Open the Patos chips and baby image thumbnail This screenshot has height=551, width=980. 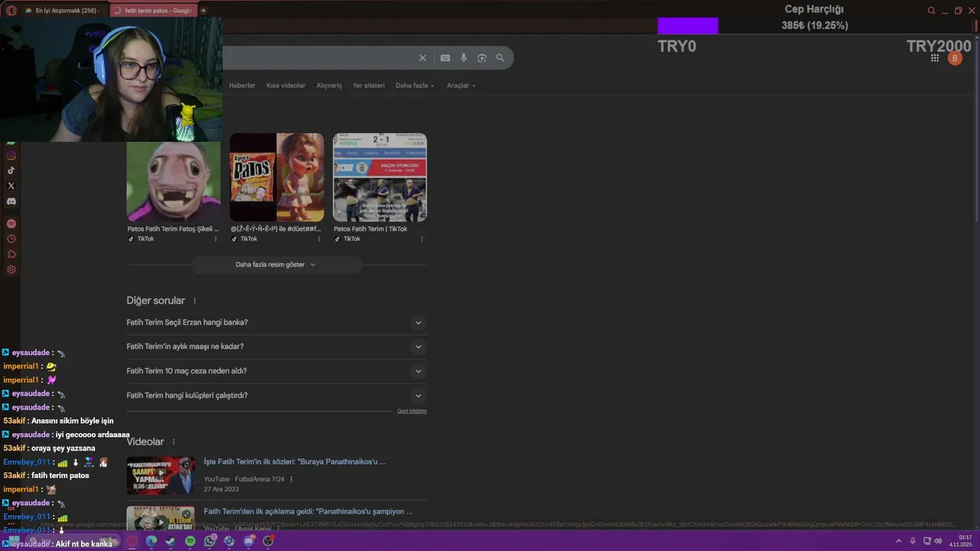[x=276, y=178]
